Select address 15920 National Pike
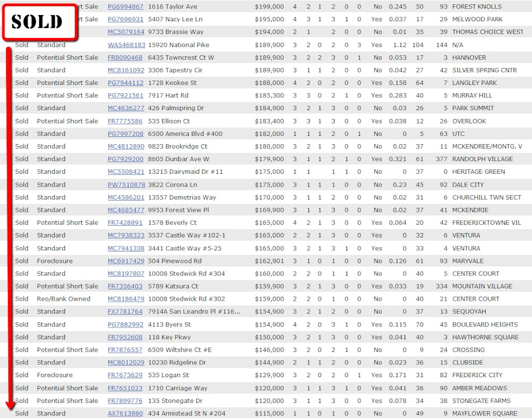This screenshot has height=418, width=532. click(179, 45)
